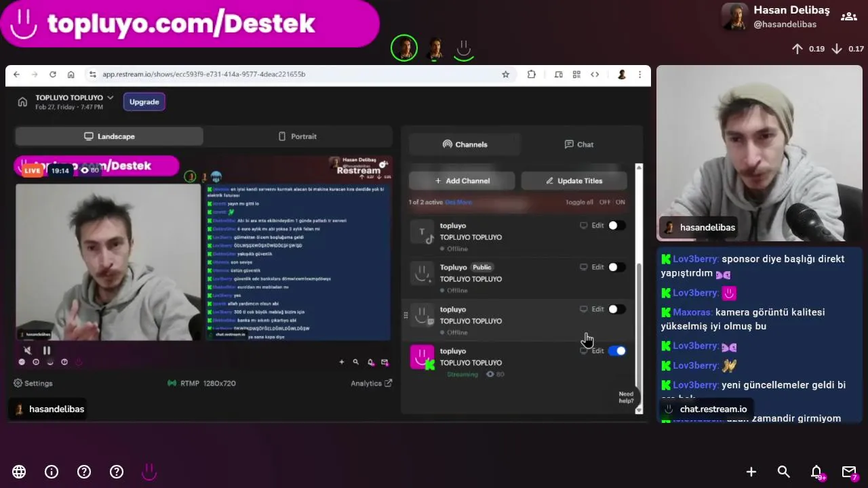Click the download arrow showing 0.17
868x488 pixels.
pos(837,49)
